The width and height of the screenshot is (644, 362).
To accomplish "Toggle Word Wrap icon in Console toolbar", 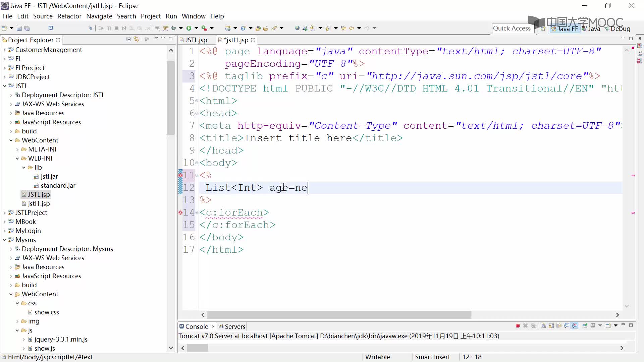I will coord(559,325).
